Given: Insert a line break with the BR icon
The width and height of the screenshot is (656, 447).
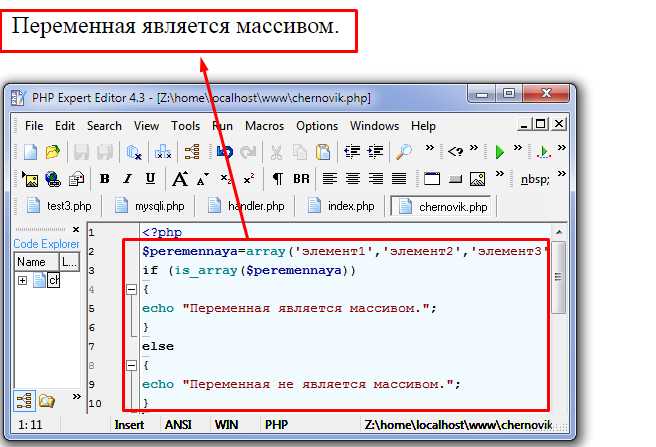Looking at the screenshot, I should pyautogui.click(x=301, y=179).
